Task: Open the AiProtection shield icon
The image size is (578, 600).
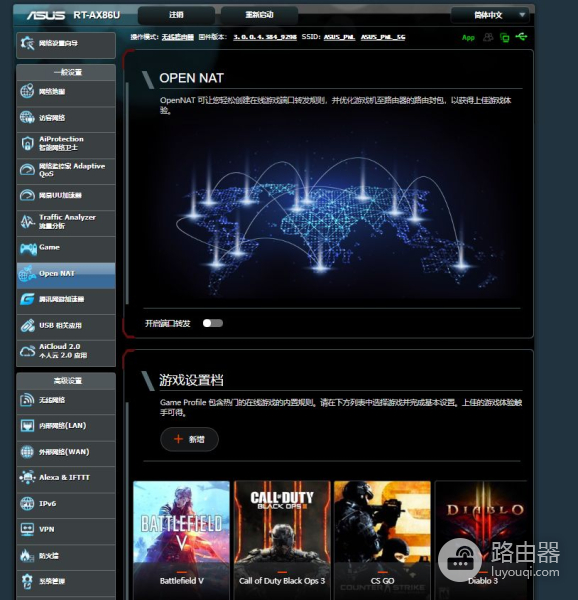Action: pos(27,143)
